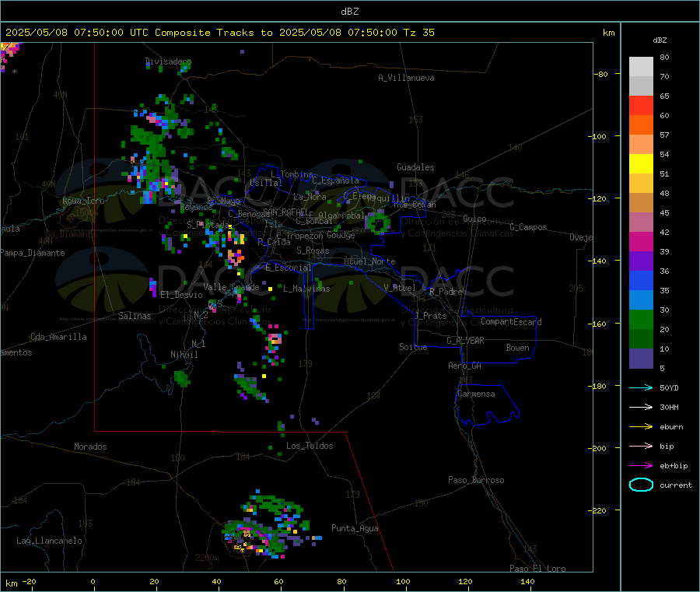Image resolution: width=700 pixels, height=592 pixels.
Task: Click the Paso_Barroso map label
Action: [x=476, y=481]
